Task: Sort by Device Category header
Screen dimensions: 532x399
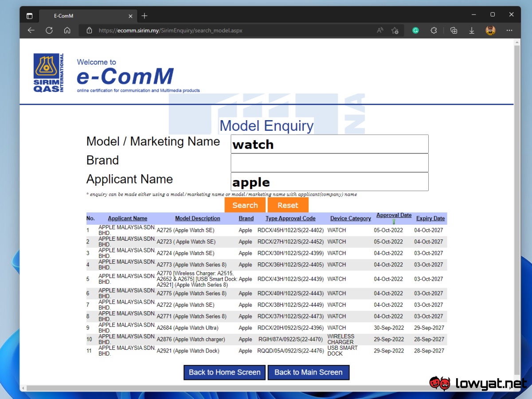Action: (x=351, y=218)
